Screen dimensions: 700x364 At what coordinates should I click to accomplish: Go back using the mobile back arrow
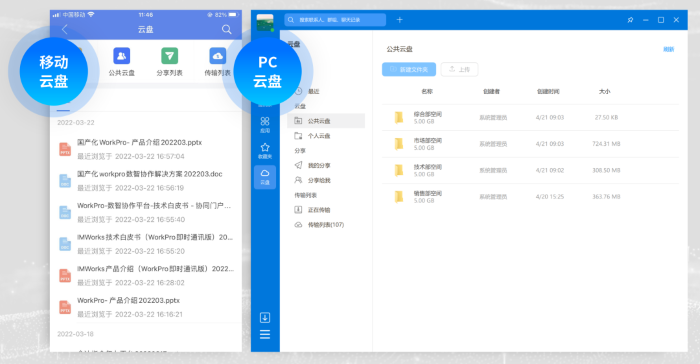(x=65, y=29)
